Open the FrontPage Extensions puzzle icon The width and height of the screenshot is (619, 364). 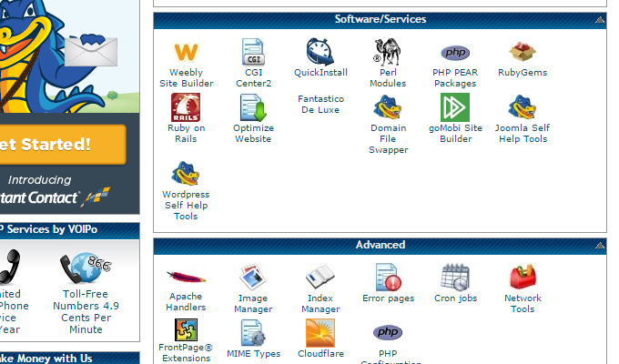pyautogui.click(x=186, y=329)
